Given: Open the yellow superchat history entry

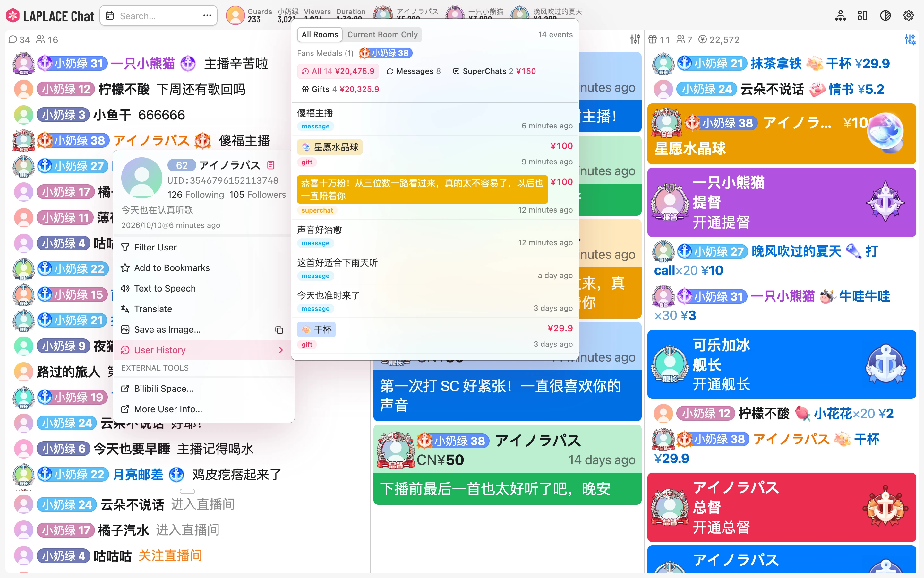Looking at the screenshot, I should click(x=435, y=195).
